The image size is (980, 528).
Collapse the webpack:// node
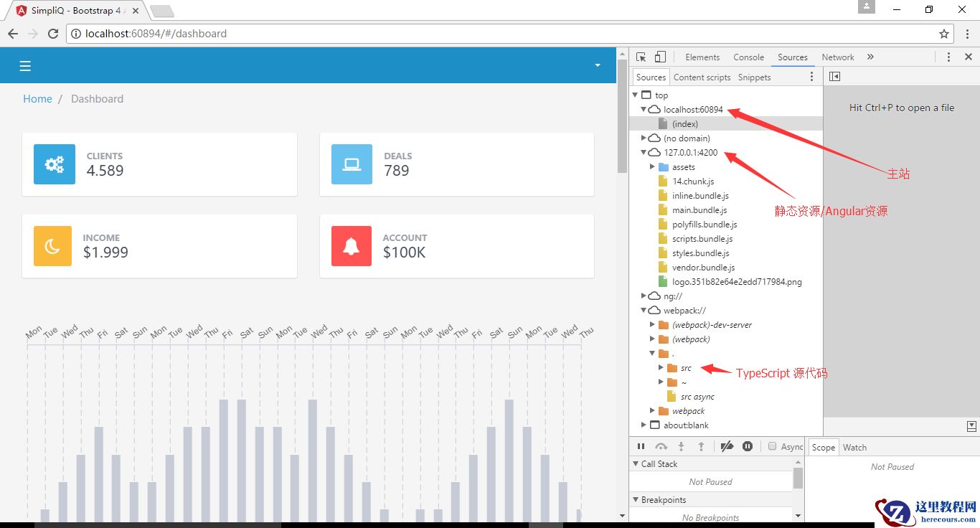coord(644,310)
